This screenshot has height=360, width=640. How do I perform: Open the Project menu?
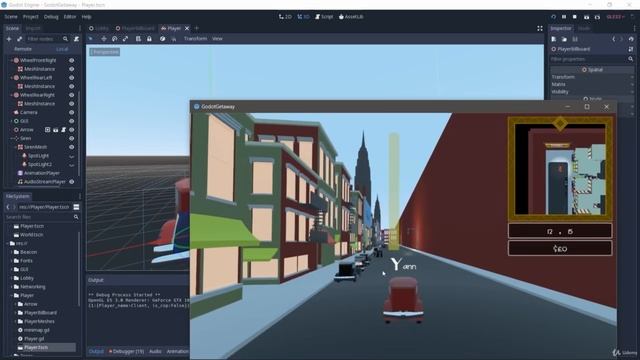pyautogui.click(x=31, y=17)
